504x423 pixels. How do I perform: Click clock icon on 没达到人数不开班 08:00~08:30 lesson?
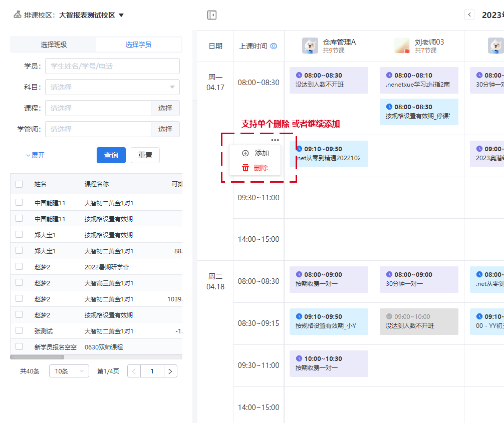[x=299, y=75]
